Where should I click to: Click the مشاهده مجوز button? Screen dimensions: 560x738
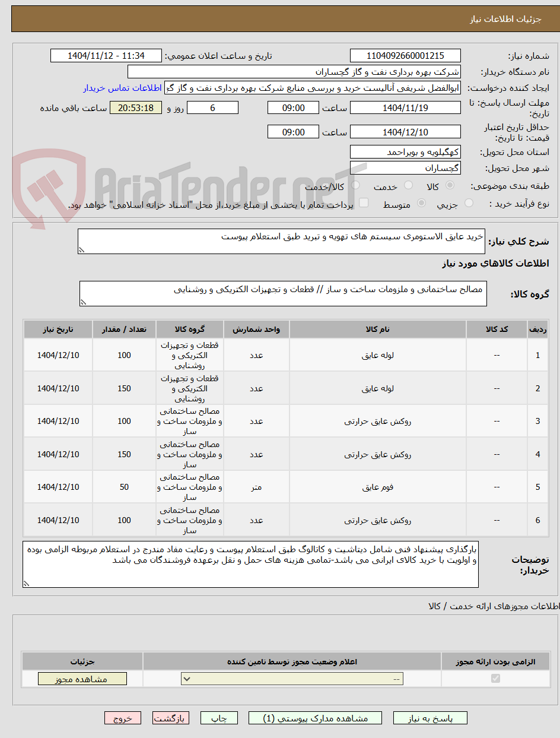82,679
